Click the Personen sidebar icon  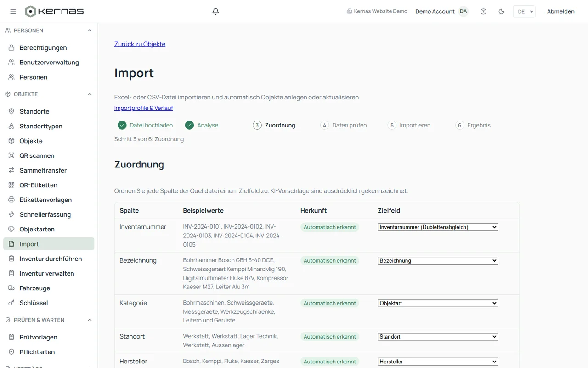(11, 77)
